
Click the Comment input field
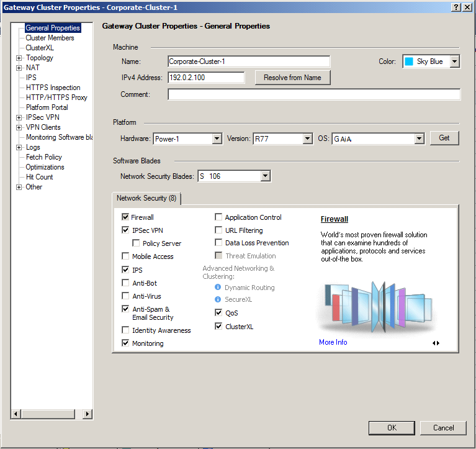pos(314,94)
